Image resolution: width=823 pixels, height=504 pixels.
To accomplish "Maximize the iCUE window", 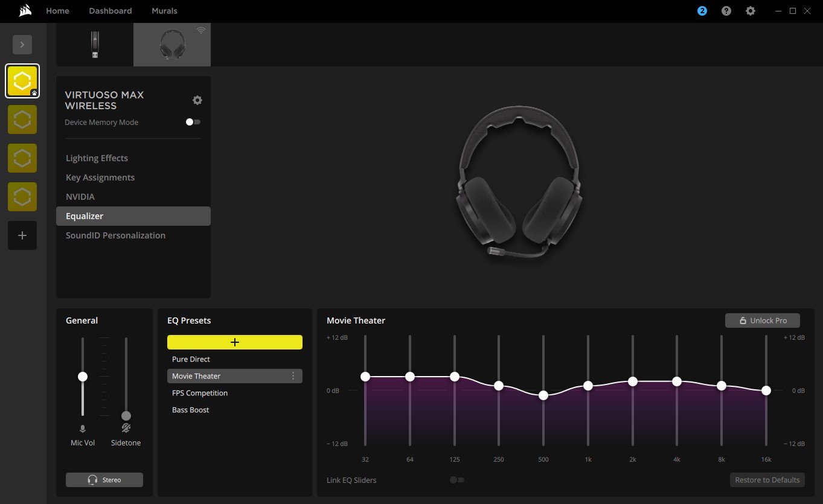I will tap(793, 11).
